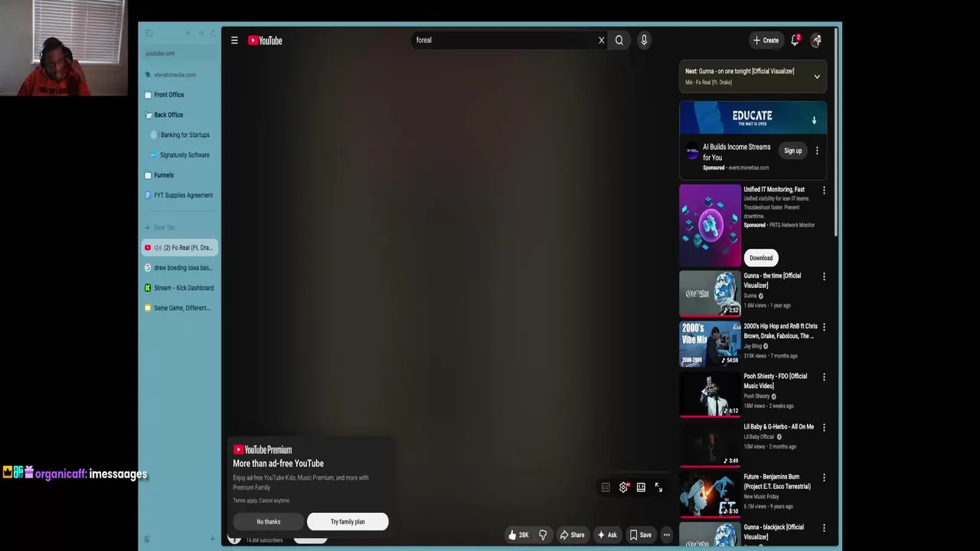Image resolution: width=980 pixels, height=551 pixels.
Task: Expand the Next up playlist chevron
Action: point(817,77)
